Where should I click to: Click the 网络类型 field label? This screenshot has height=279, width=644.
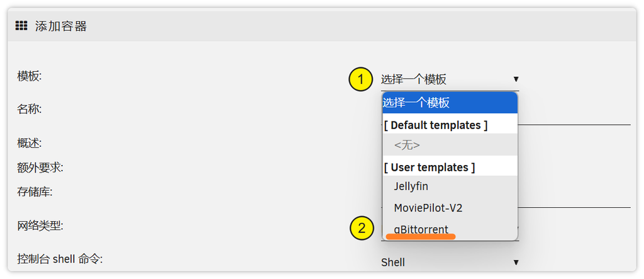click(40, 225)
